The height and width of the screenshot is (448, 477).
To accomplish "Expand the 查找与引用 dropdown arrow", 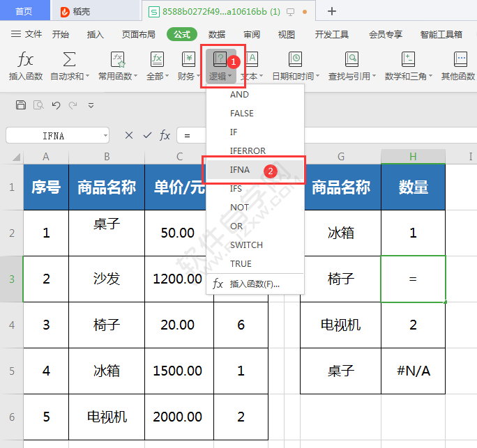I will [x=374, y=76].
